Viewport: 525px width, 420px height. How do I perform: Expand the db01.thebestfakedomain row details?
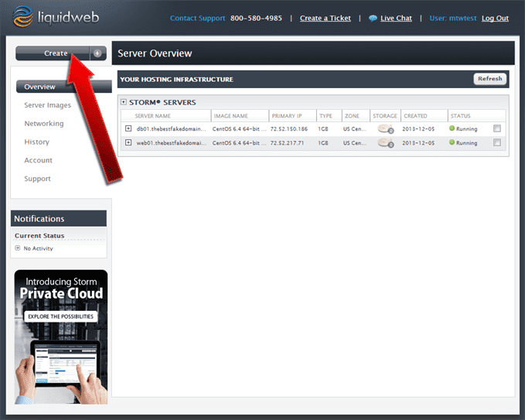coord(128,128)
